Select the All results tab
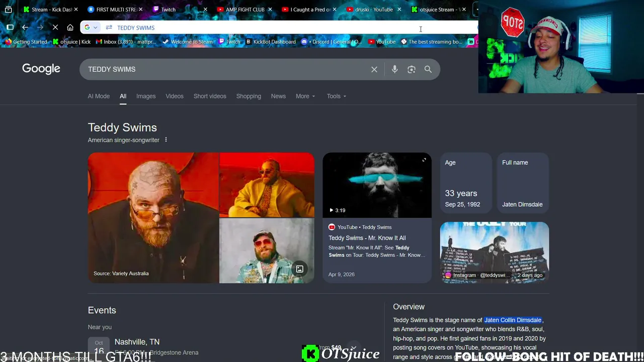Screen dimensions: 644x362 pos(123,96)
